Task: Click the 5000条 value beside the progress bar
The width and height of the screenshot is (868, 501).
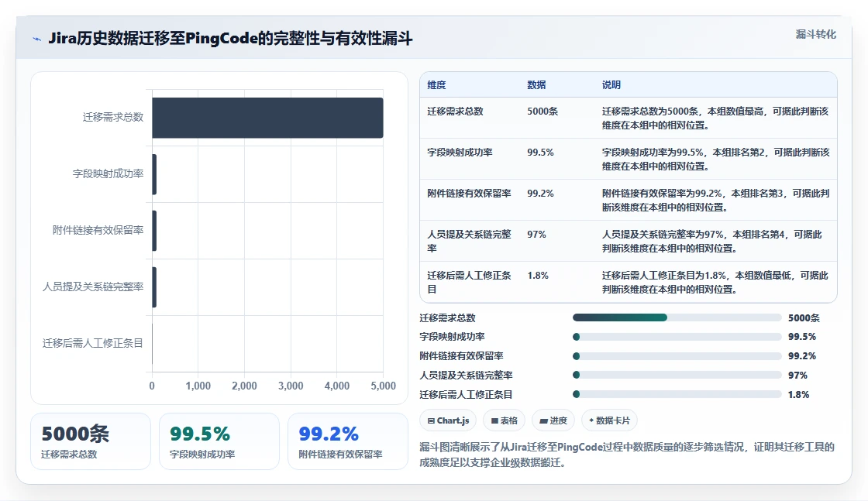Action: [x=804, y=318]
